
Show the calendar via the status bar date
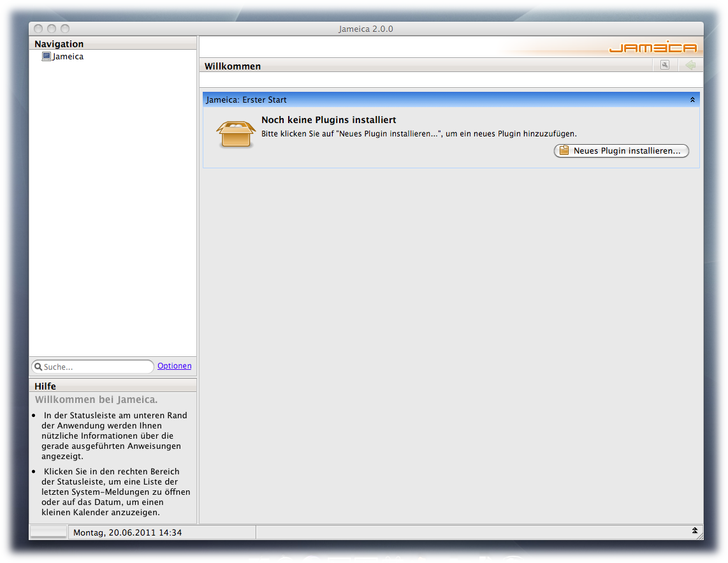click(x=127, y=532)
